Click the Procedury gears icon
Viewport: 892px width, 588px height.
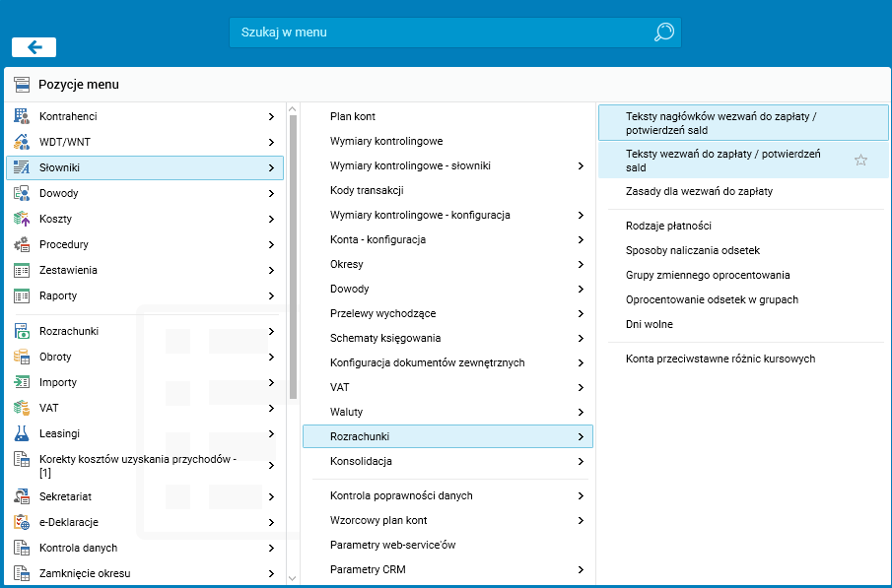pos(22,244)
